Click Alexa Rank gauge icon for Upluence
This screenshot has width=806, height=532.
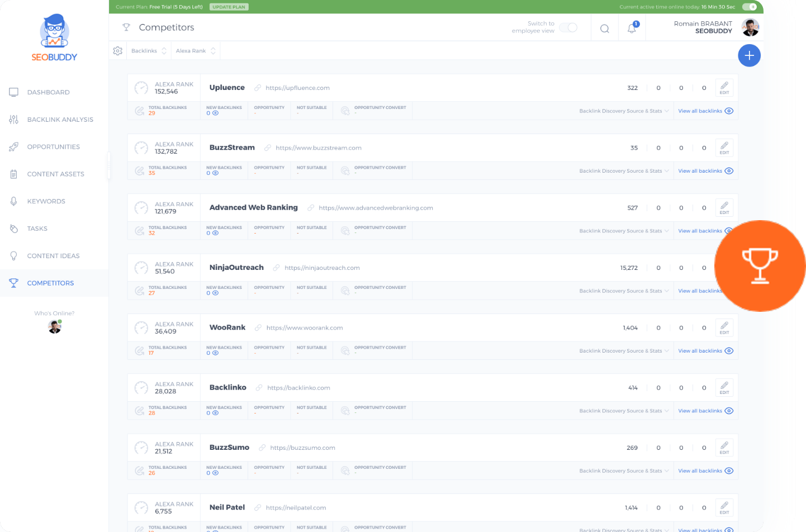coord(141,88)
